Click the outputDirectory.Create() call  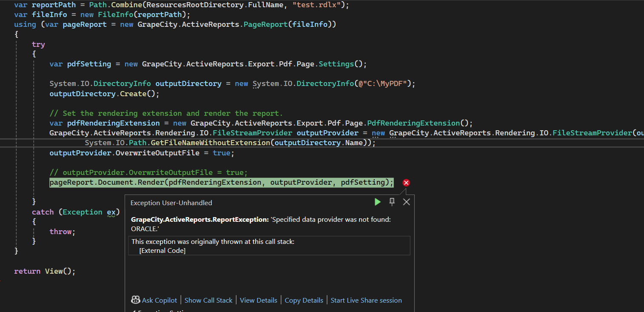point(104,94)
